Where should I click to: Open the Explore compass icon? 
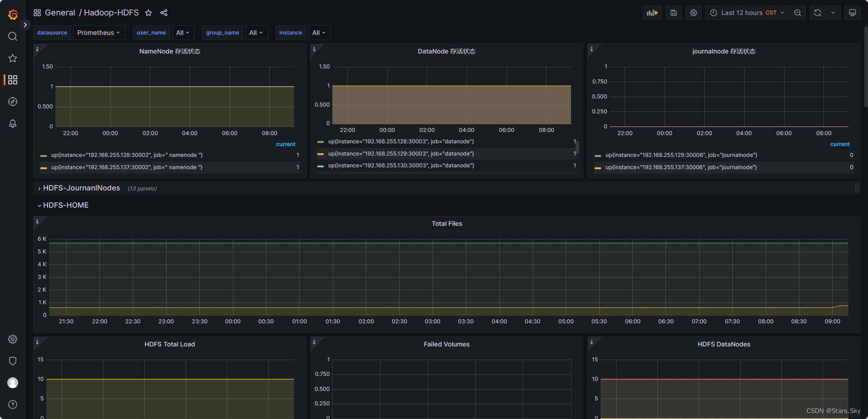point(13,102)
